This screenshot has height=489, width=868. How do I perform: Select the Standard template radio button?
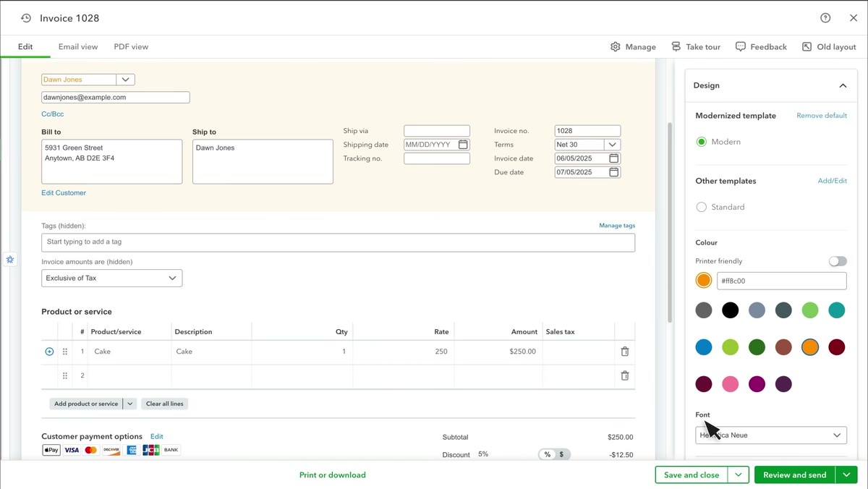coord(701,207)
